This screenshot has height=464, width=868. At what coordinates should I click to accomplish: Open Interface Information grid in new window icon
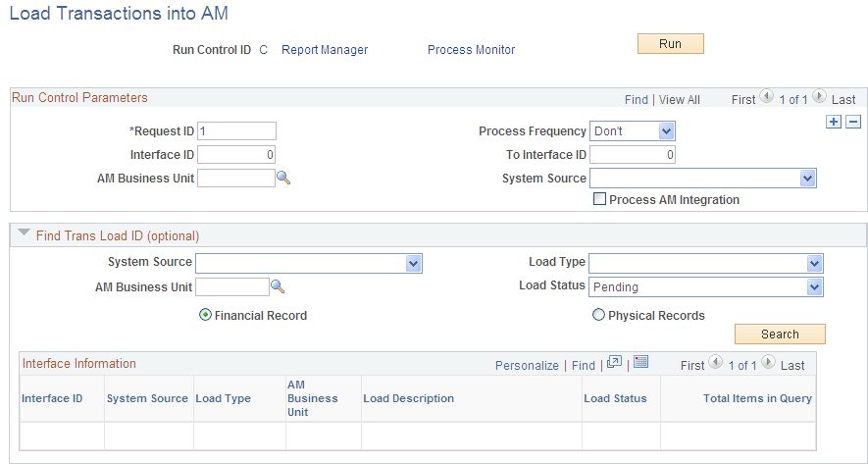tap(614, 362)
